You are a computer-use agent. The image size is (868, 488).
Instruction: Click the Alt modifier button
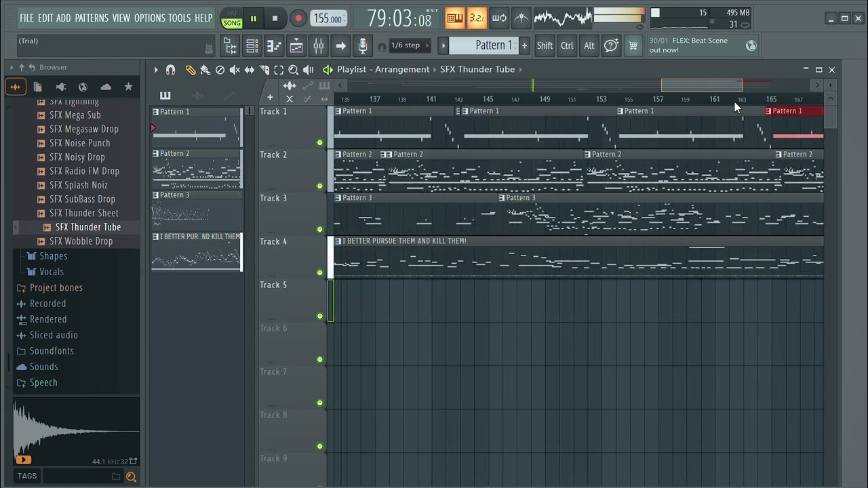589,45
